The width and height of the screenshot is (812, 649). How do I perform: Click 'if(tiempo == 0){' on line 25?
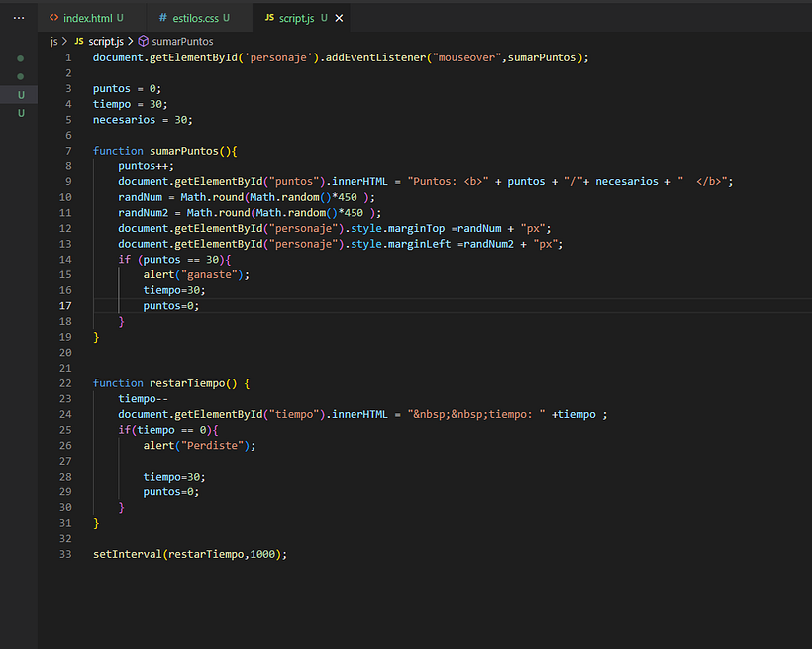[168, 430]
